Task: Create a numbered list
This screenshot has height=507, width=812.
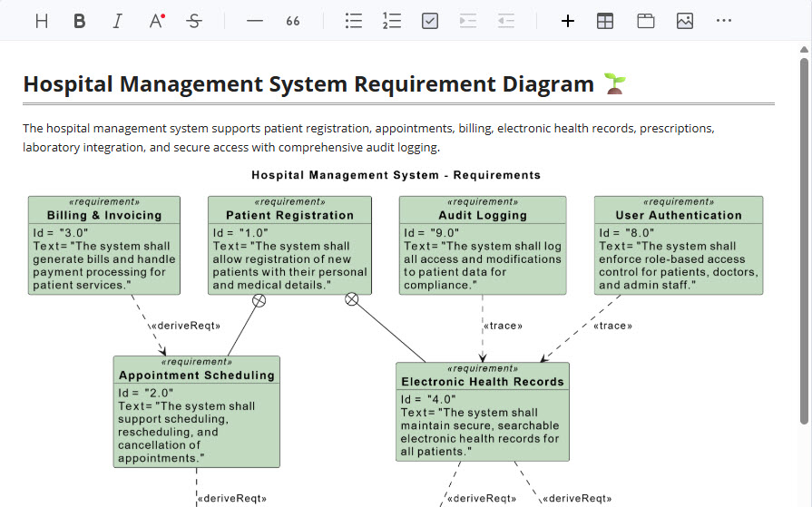Action: [392, 21]
